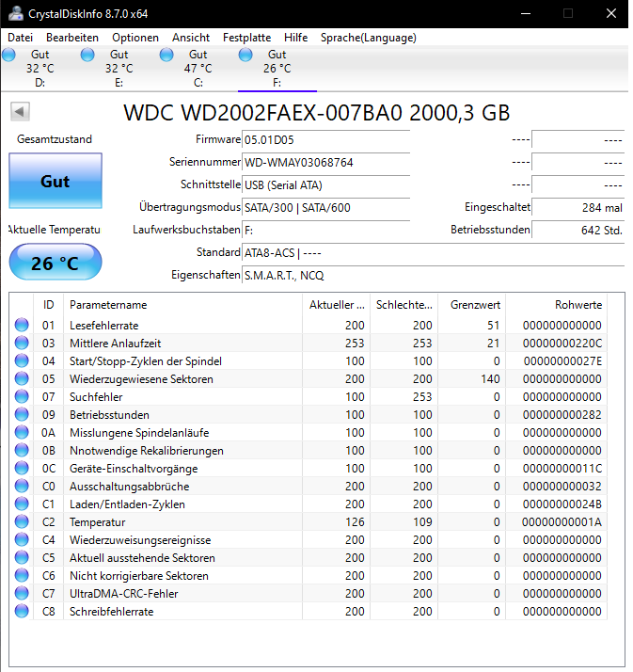This screenshot has height=672, width=633.
Task: Select the Lesefehlerrate parameter name
Action: click(x=104, y=326)
